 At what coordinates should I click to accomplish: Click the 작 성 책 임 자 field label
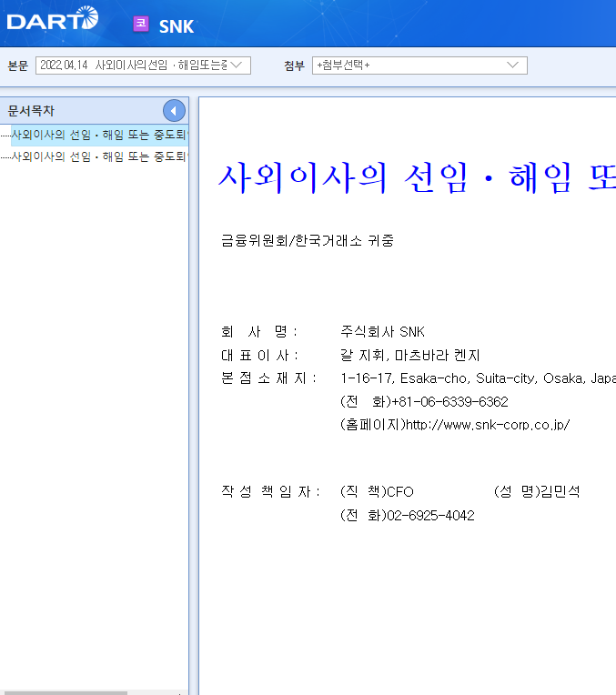(x=270, y=491)
